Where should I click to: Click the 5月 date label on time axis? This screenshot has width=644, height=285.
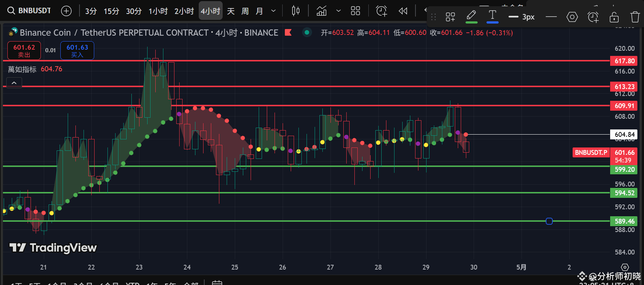521,267
